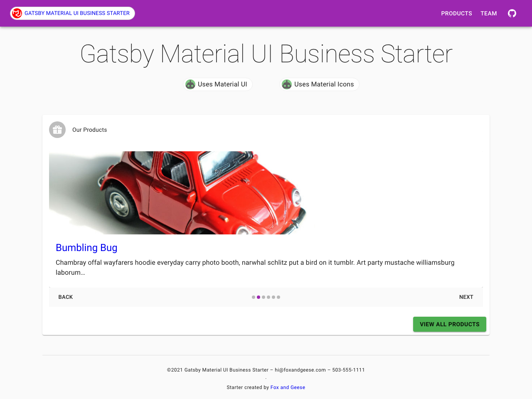Click the Android icon on the Material UI chip
Image resolution: width=532 pixels, height=399 pixels.
[190, 84]
